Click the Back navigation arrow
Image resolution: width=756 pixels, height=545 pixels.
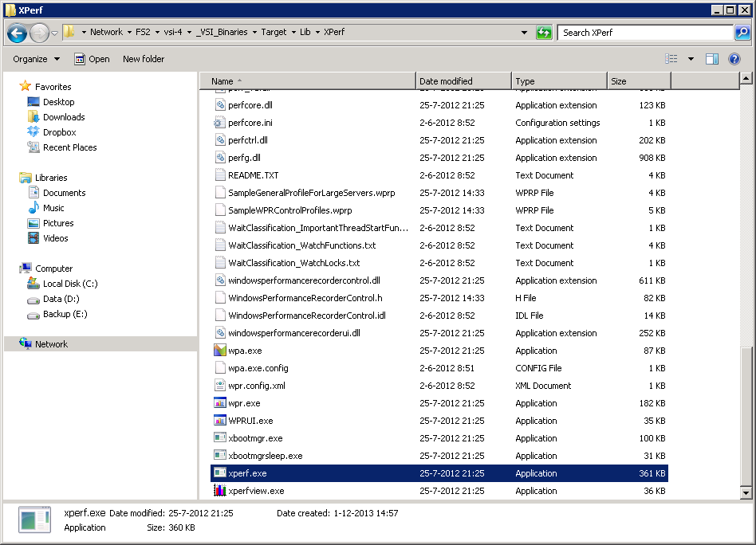[18, 33]
